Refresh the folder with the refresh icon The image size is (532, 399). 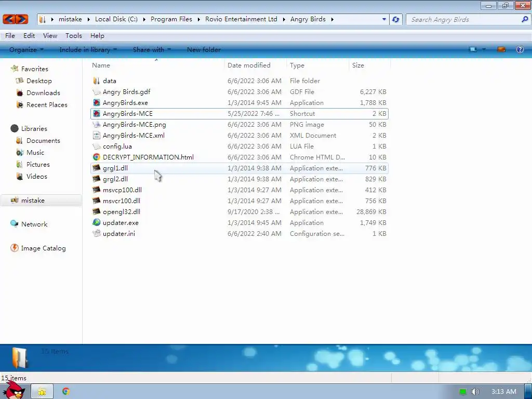point(395,19)
